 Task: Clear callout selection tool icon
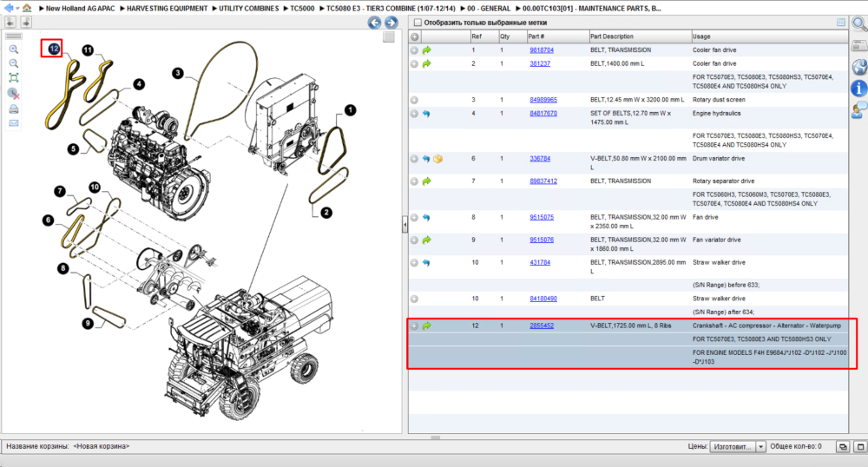coord(14,94)
